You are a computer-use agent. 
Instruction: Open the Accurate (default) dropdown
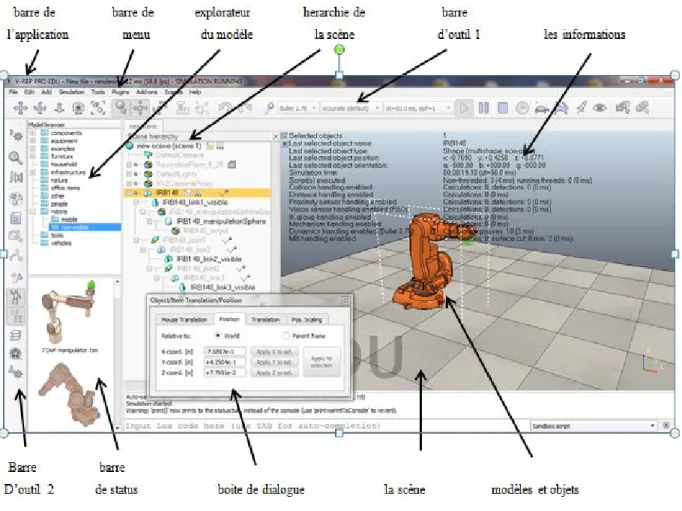pos(350,108)
